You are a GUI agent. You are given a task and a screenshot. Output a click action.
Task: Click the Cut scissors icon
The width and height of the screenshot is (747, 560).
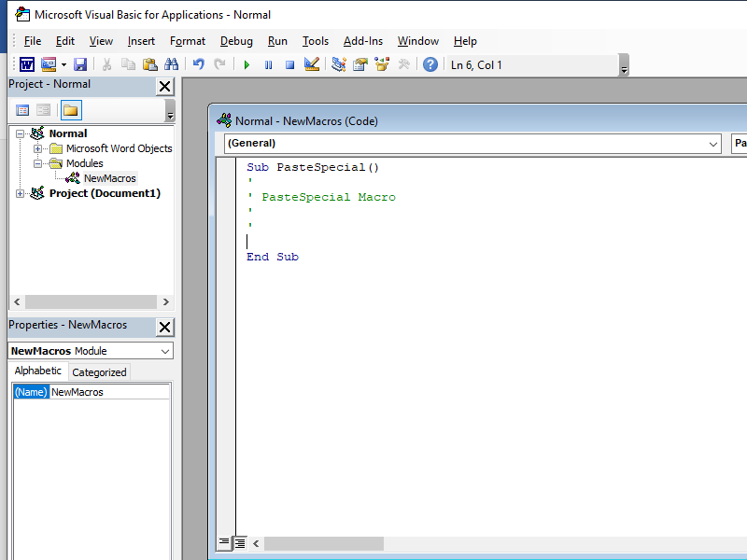[x=106, y=64]
